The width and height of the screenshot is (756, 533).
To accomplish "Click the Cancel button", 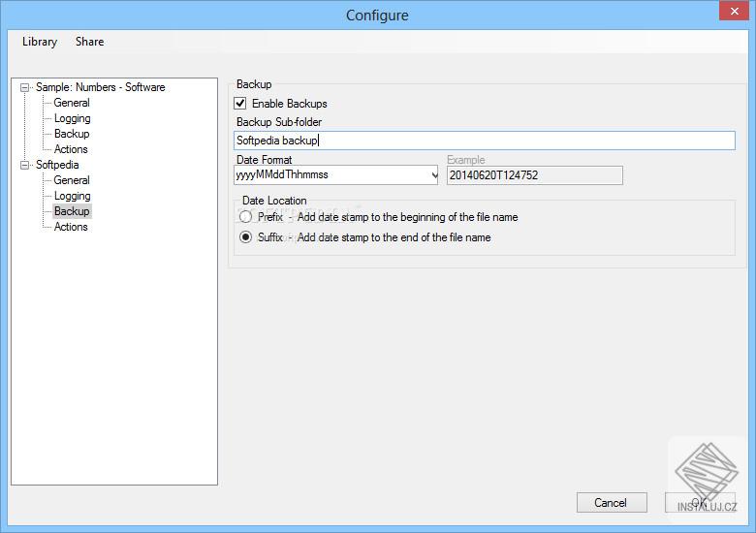I will 611,503.
